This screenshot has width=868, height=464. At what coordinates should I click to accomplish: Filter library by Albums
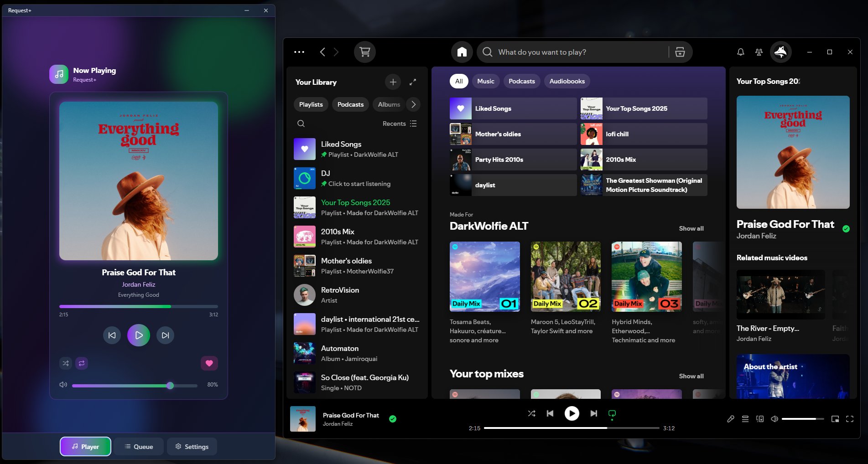pyautogui.click(x=389, y=104)
